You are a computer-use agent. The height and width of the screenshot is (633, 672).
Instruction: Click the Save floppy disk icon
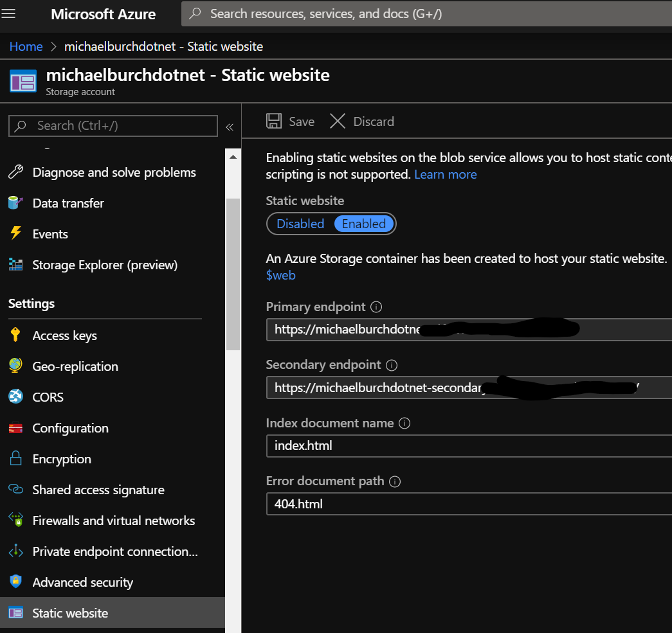pos(274,121)
